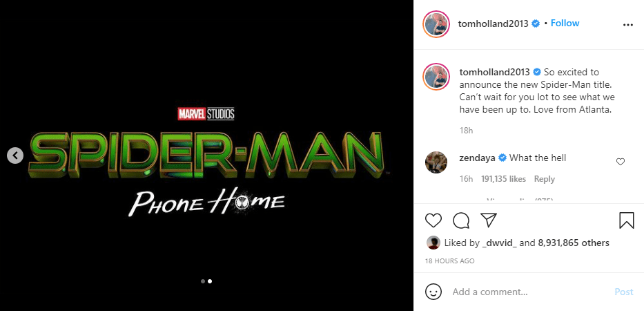Viewport: 644px width, 311px height.
Task: Open _dwvid_ profile from likes
Action: point(499,243)
